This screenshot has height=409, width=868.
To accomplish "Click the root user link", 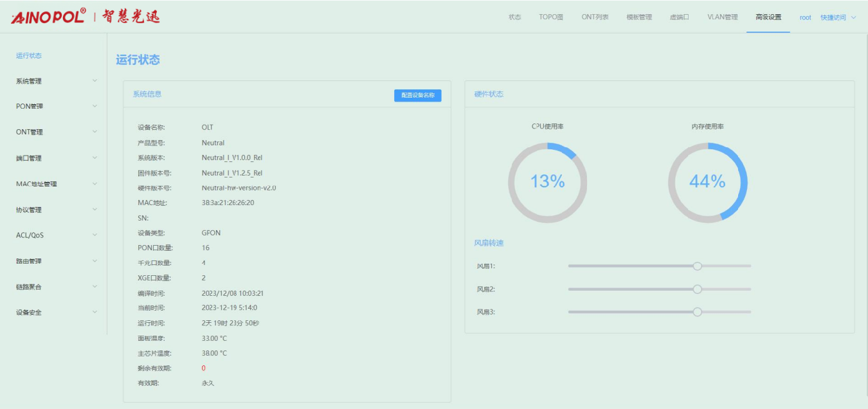I will click(805, 17).
